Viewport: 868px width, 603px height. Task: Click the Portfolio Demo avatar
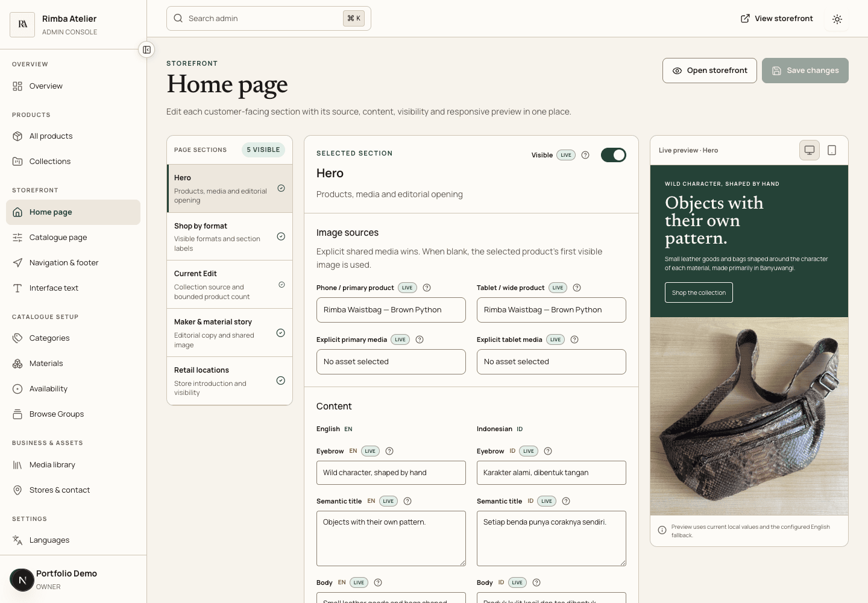tap(22, 580)
